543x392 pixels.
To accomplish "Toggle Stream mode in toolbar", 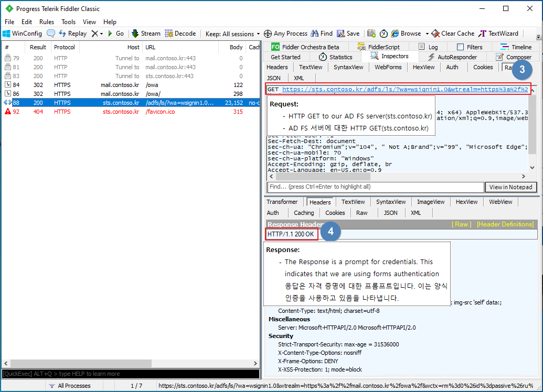I will pos(146,34).
